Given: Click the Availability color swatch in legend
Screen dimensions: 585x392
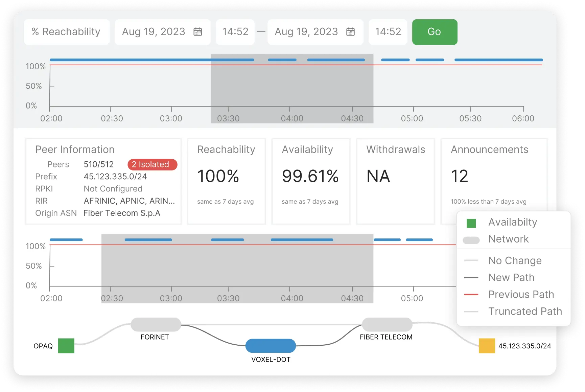Looking at the screenshot, I should pos(472,222).
